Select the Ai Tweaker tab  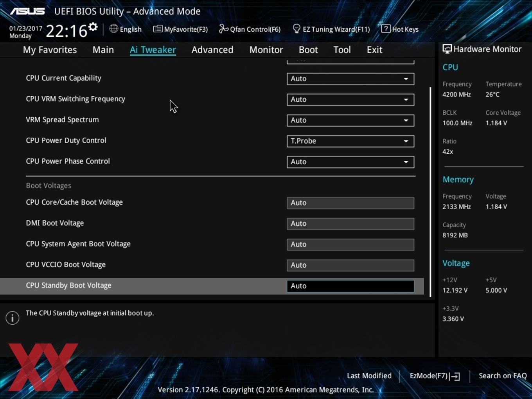[153, 50]
